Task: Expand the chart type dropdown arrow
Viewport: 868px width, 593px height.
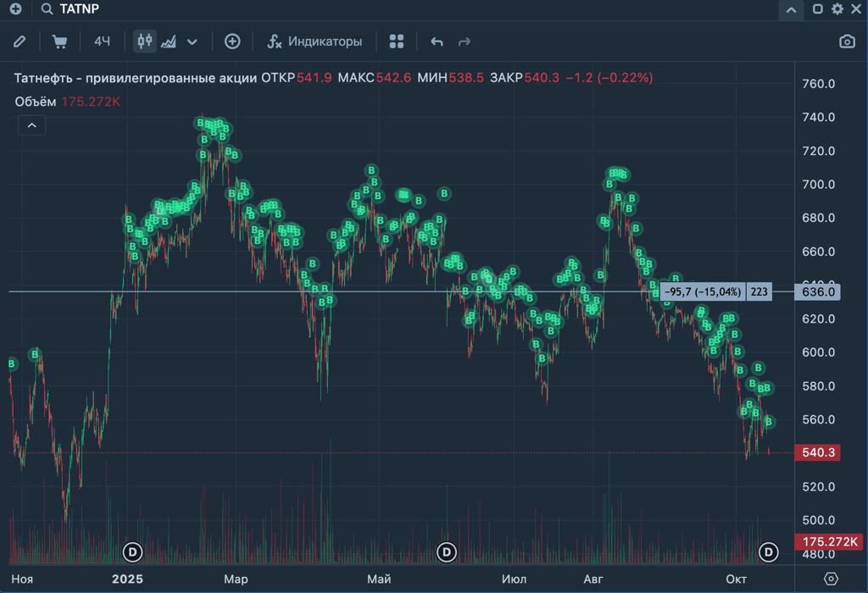Action: click(192, 42)
